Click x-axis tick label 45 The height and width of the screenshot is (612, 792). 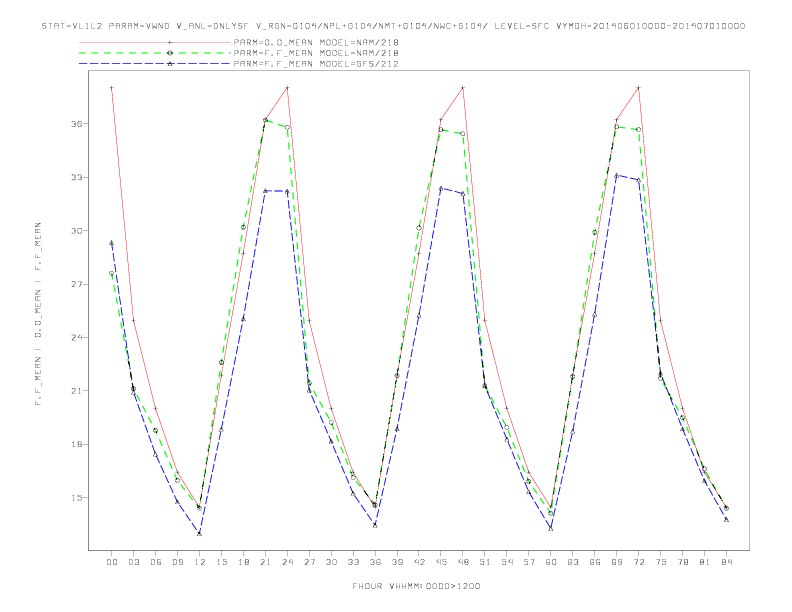pos(441,562)
